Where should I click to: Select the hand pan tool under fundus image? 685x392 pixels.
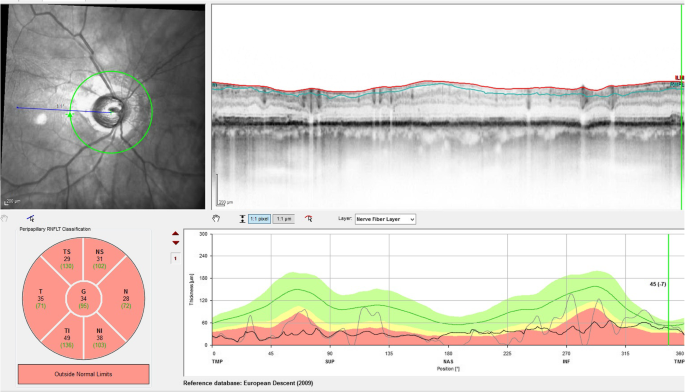pos(4,218)
